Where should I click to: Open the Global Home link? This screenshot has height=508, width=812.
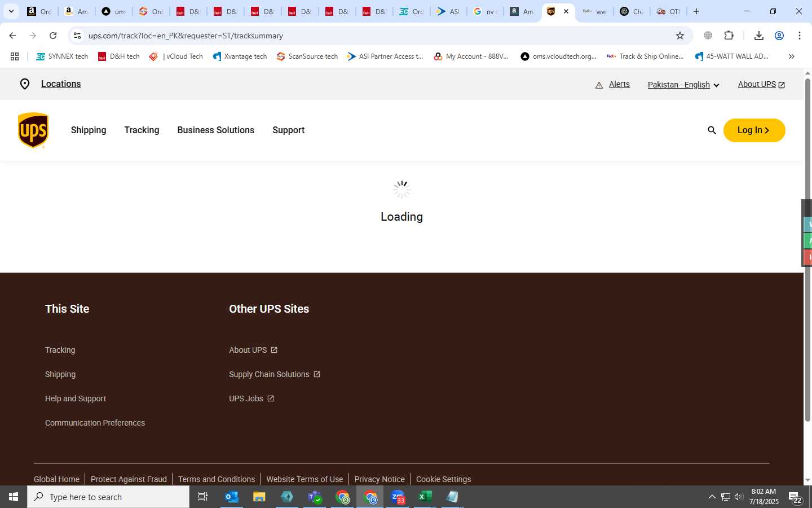(x=56, y=479)
